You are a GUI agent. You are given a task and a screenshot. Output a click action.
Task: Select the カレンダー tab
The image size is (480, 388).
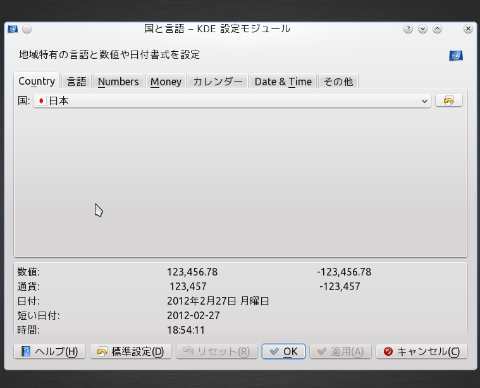click(x=217, y=82)
